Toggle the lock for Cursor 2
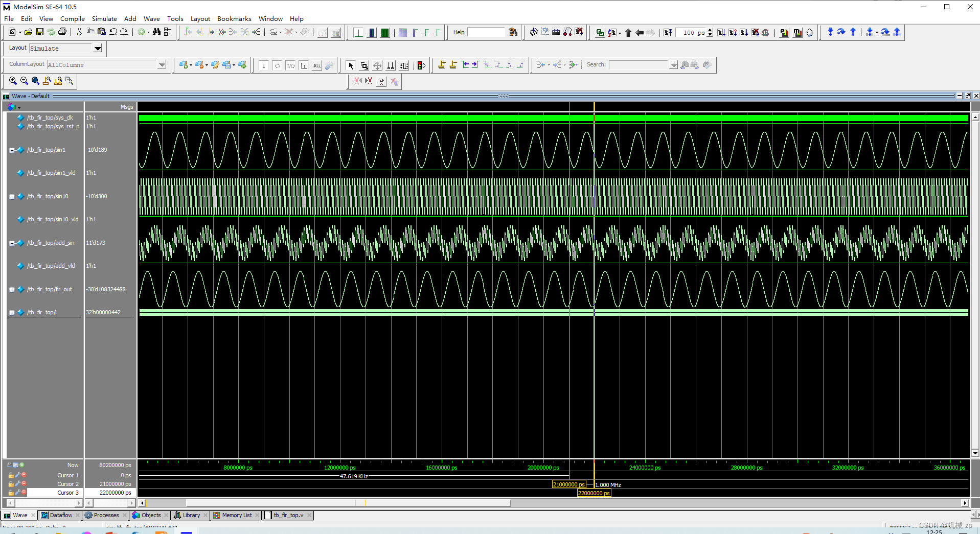 click(11, 484)
